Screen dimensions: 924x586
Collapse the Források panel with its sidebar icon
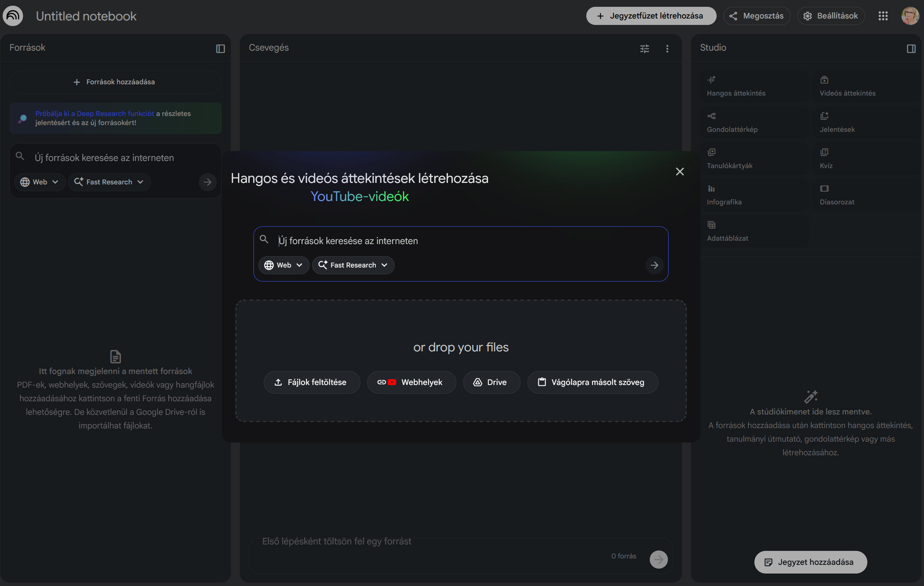(220, 48)
